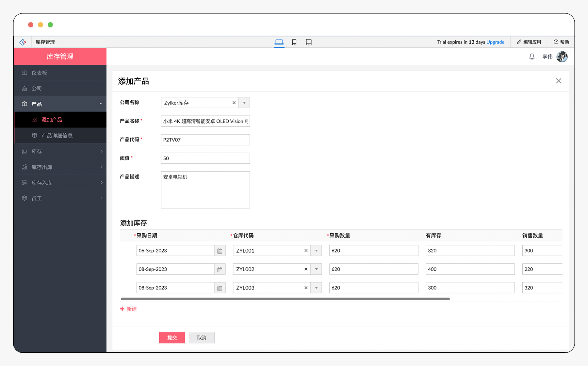This screenshot has height=366, width=588.
Task: Open 库存入库 via its cart icon
Action: click(x=24, y=182)
